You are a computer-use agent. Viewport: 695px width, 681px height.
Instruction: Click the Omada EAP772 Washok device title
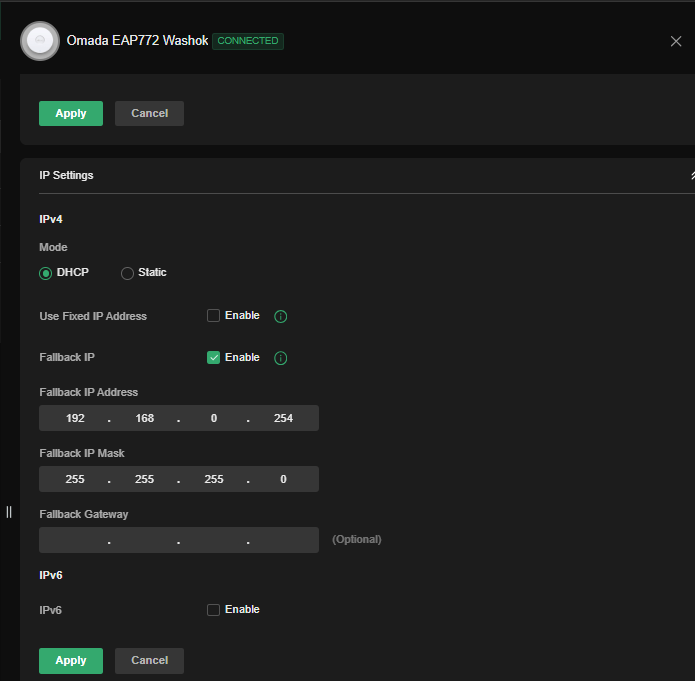point(137,41)
